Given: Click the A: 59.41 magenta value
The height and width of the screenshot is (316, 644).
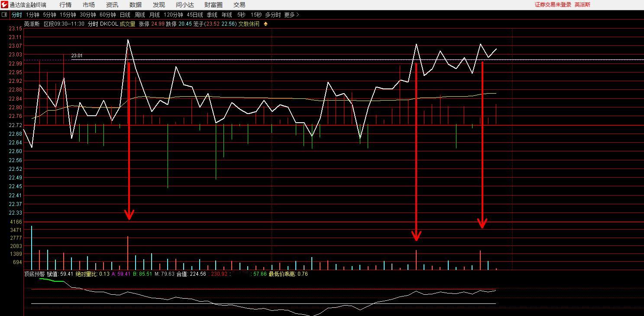Looking at the screenshot, I should click(121, 274).
